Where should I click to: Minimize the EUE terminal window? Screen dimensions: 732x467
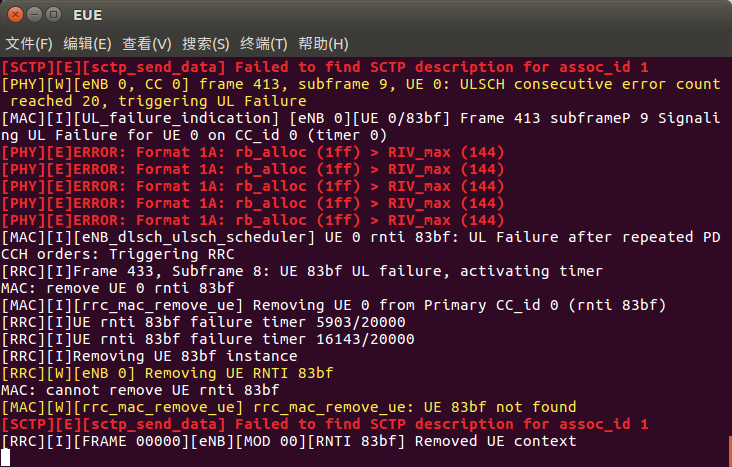[x=35, y=14]
